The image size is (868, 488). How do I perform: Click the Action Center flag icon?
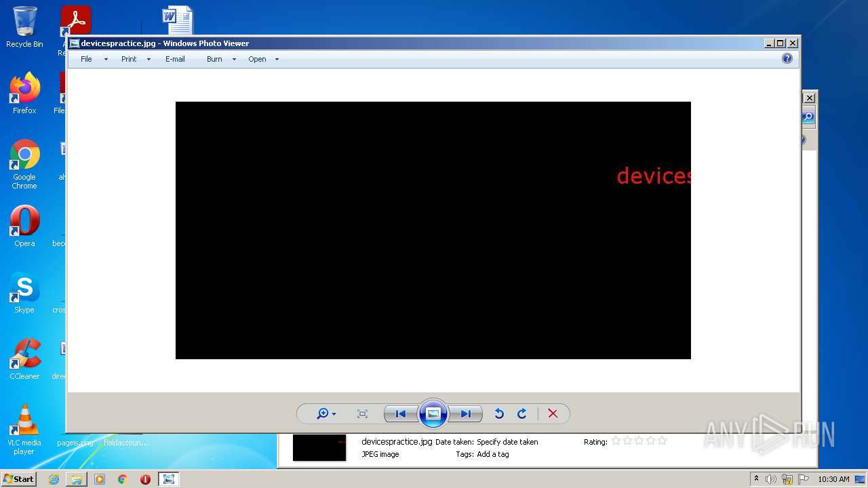(804, 479)
